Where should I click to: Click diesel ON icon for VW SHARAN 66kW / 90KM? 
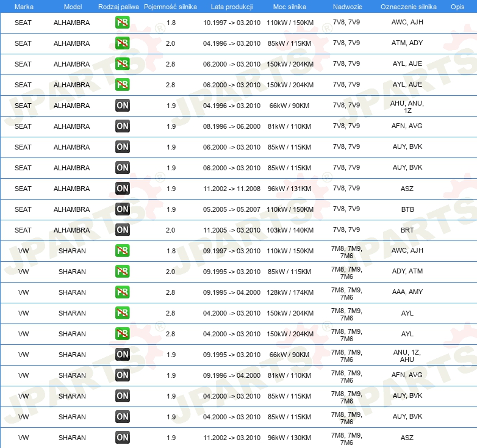tap(122, 354)
